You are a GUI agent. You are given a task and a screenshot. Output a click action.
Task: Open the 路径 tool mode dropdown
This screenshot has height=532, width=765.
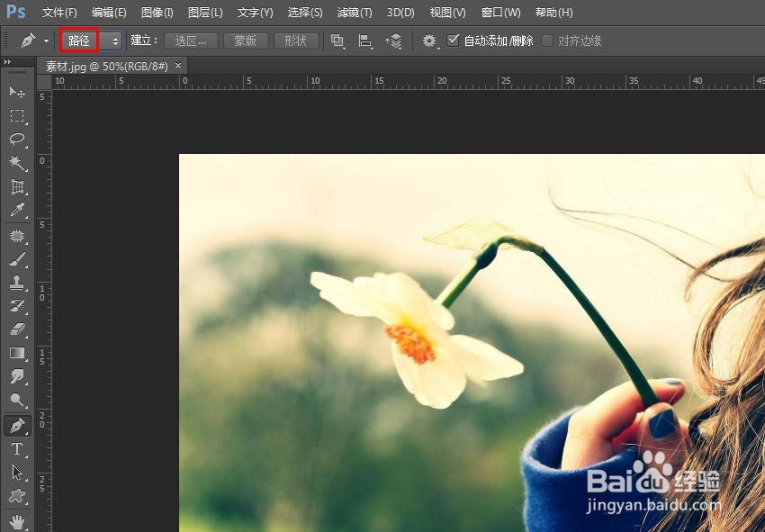coord(91,41)
